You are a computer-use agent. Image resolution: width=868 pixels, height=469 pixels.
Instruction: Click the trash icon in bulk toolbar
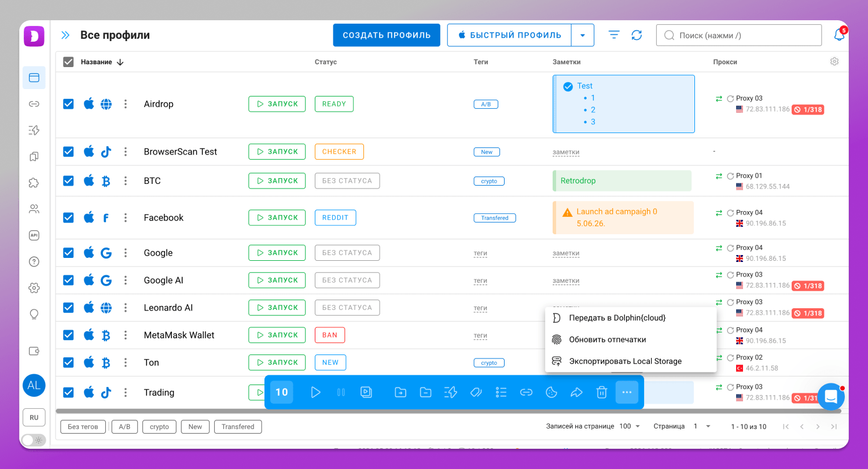coord(602,393)
